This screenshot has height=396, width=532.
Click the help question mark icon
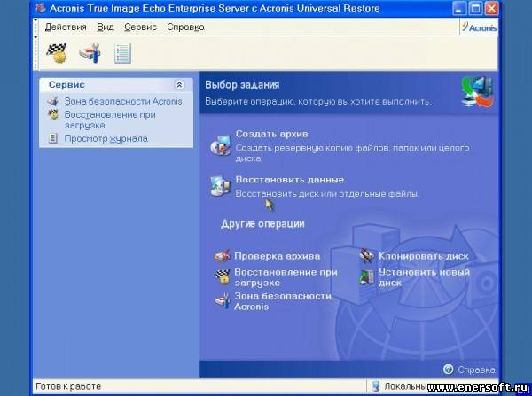tap(448, 369)
